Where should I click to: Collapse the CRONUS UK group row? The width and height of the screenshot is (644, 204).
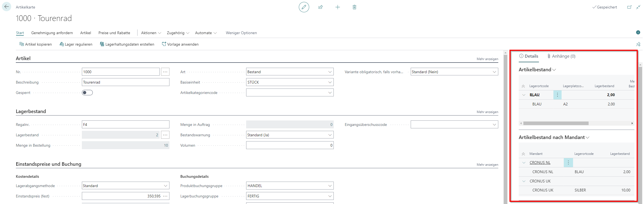(524, 181)
